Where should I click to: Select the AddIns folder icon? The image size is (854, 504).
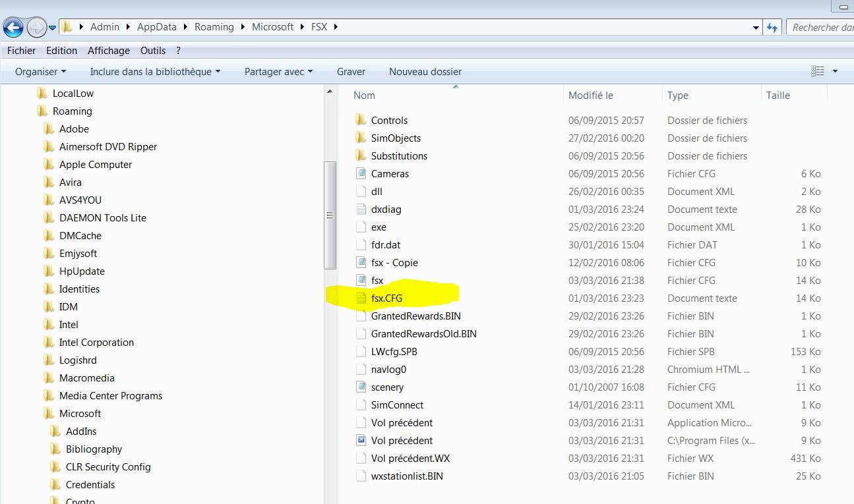click(x=55, y=431)
